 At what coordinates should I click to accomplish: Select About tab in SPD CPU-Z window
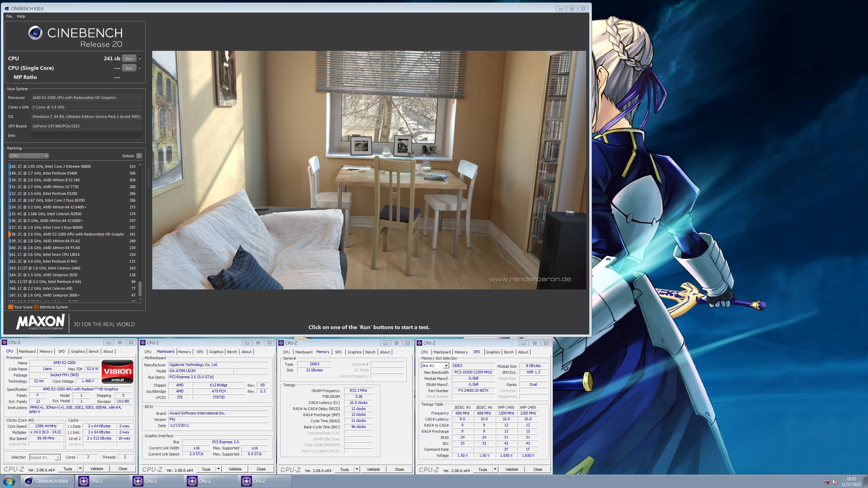coord(523,352)
